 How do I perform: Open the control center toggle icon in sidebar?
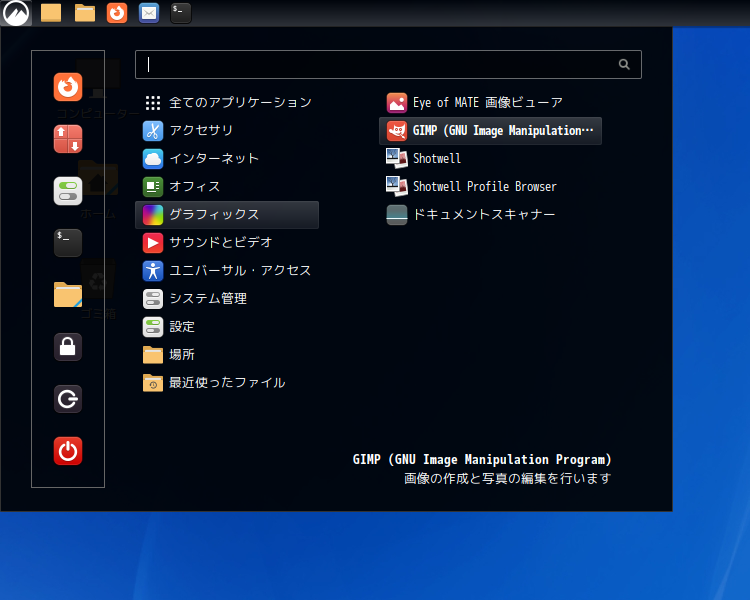[67, 191]
